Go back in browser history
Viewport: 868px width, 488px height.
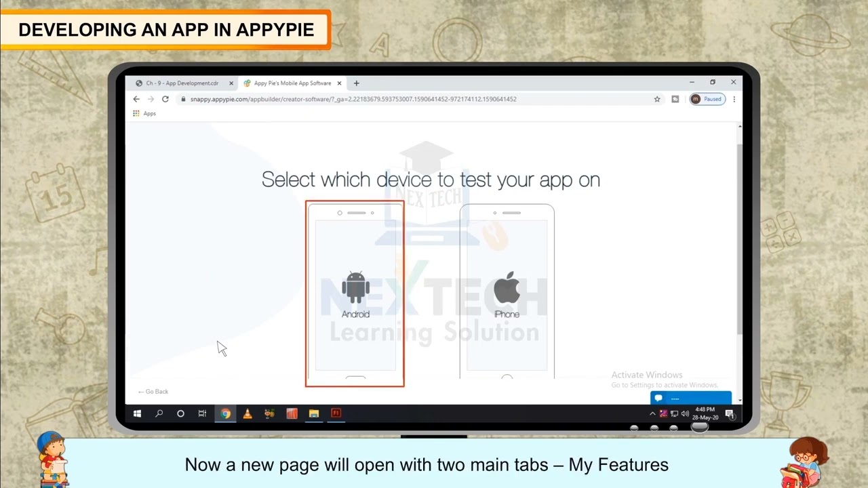[x=136, y=99]
